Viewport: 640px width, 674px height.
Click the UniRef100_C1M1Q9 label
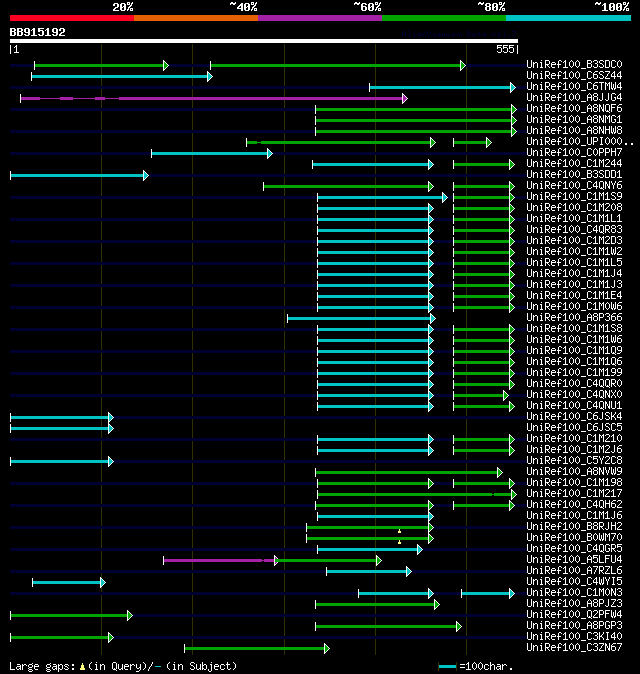click(x=574, y=350)
